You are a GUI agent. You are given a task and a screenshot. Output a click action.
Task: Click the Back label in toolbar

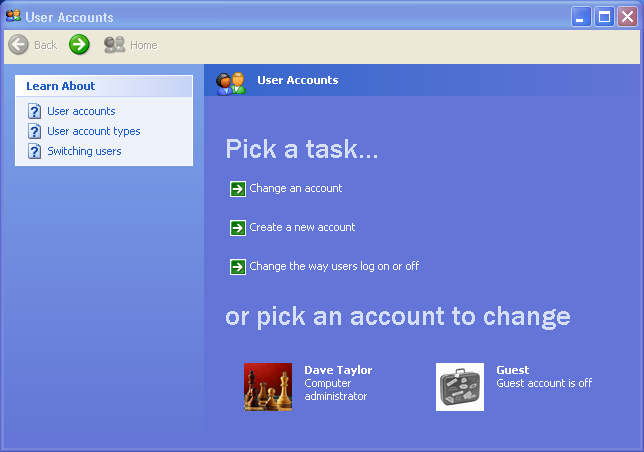pos(46,45)
